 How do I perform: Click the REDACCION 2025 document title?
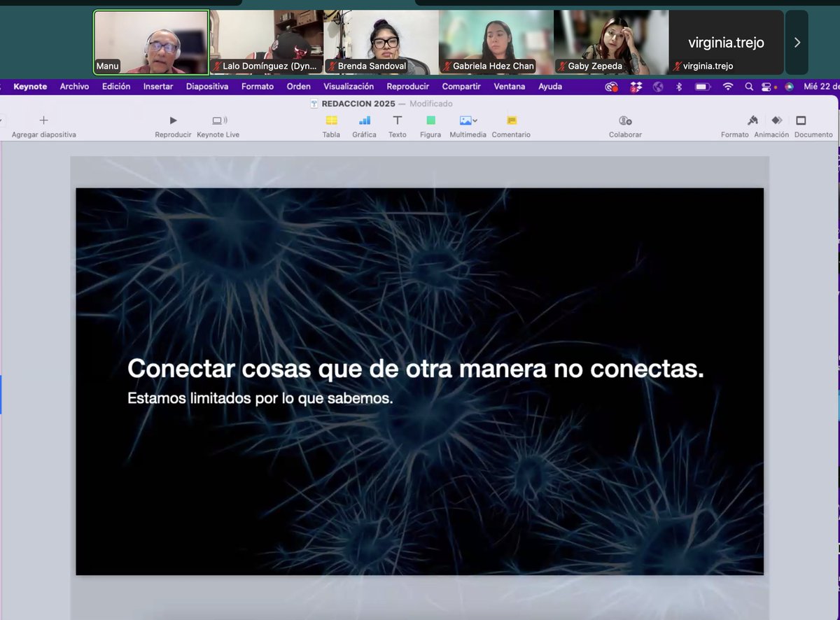tap(358, 104)
